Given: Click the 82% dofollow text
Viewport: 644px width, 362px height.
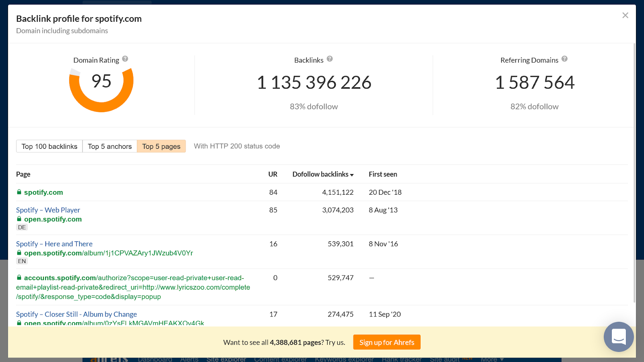Looking at the screenshot, I should click(x=535, y=107).
